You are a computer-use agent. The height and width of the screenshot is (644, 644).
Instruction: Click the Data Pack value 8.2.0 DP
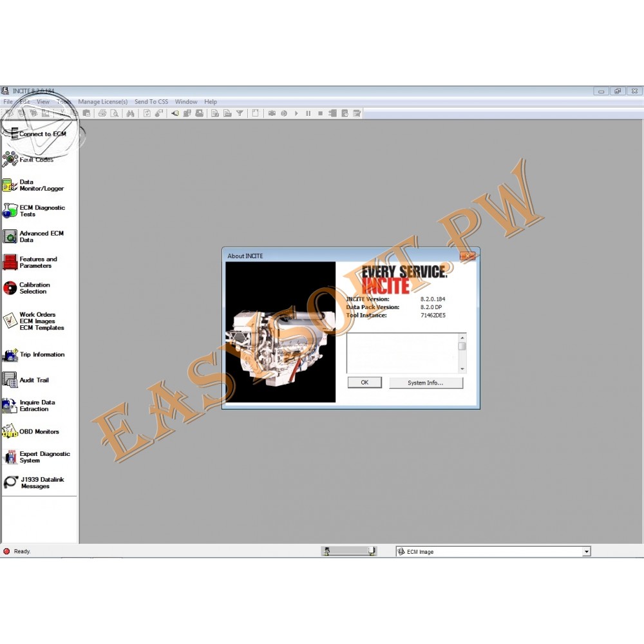pyautogui.click(x=431, y=307)
